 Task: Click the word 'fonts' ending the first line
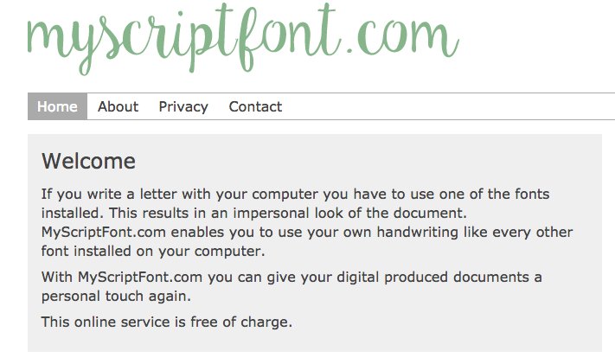pyautogui.click(x=532, y=194)
